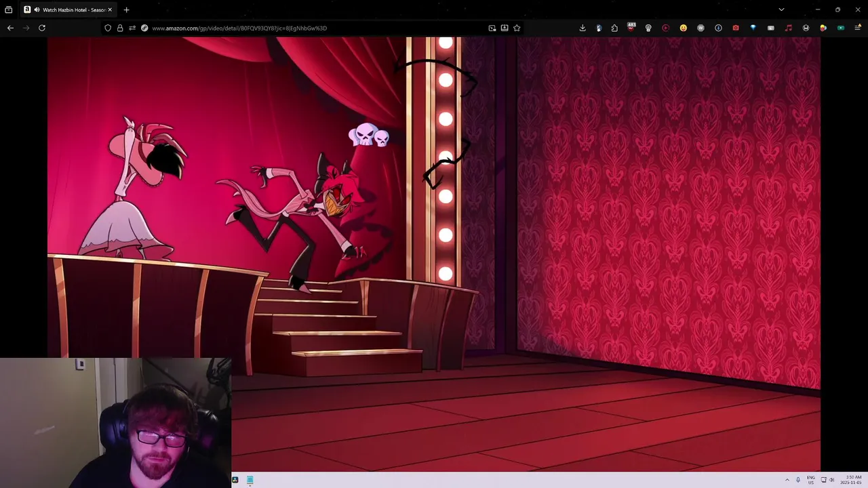This screenshot has width=868, height=488.
Task: Click the gray W circle extension icon
Action: coord(701,28)
